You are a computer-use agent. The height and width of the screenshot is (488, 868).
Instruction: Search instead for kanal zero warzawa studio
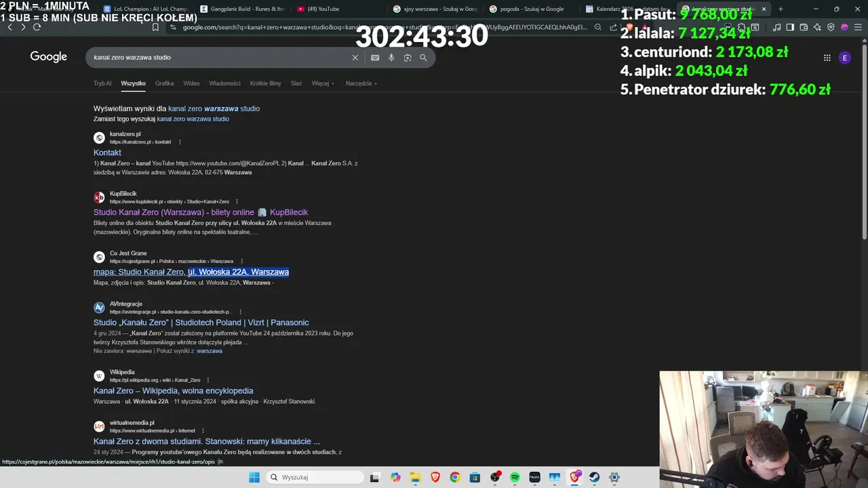pyautogui.click(x=193, y=119)
